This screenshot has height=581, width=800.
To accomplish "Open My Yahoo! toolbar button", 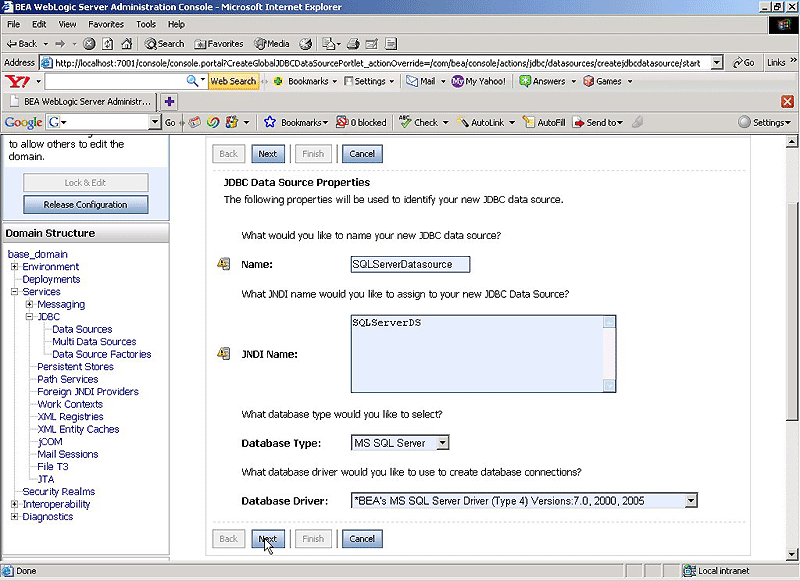I will (x=479, y=81).
